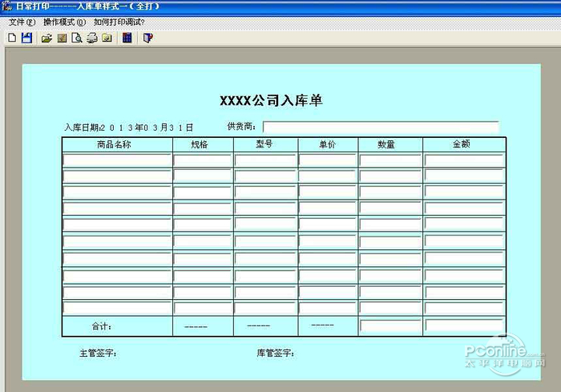This screenshot has height=392, width=561.
Task: Click the 合计 row 数量 total field
Action: [390, 326]
